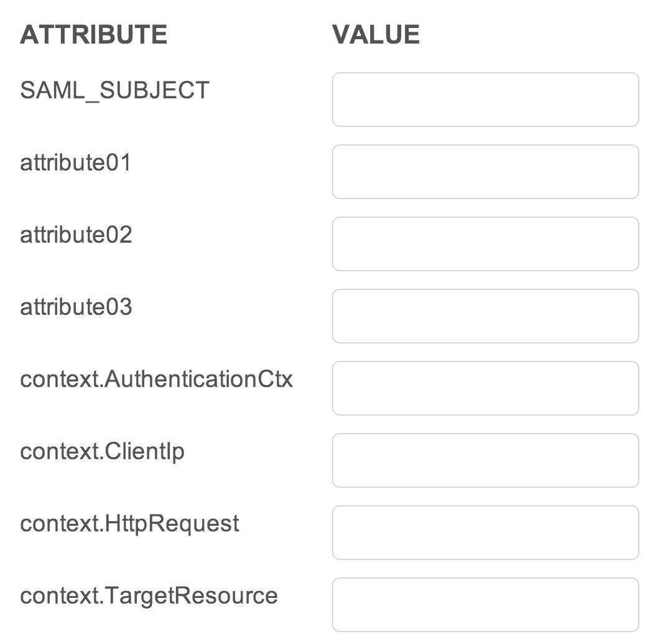Select the context.AuthenticationCtx label

point(156,380)
